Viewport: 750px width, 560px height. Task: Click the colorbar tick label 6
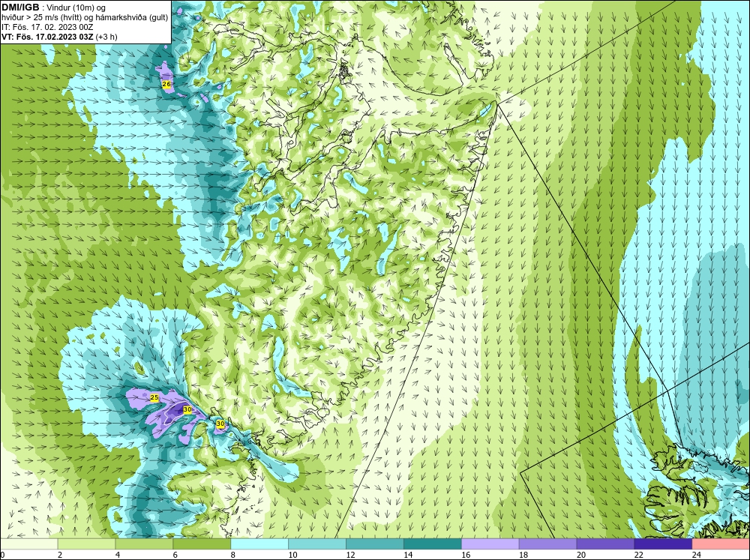[x=175, y=555]
